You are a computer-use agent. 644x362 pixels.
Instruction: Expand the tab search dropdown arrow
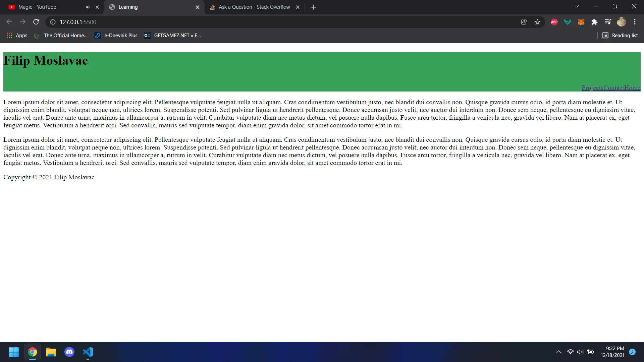(577, 6)
